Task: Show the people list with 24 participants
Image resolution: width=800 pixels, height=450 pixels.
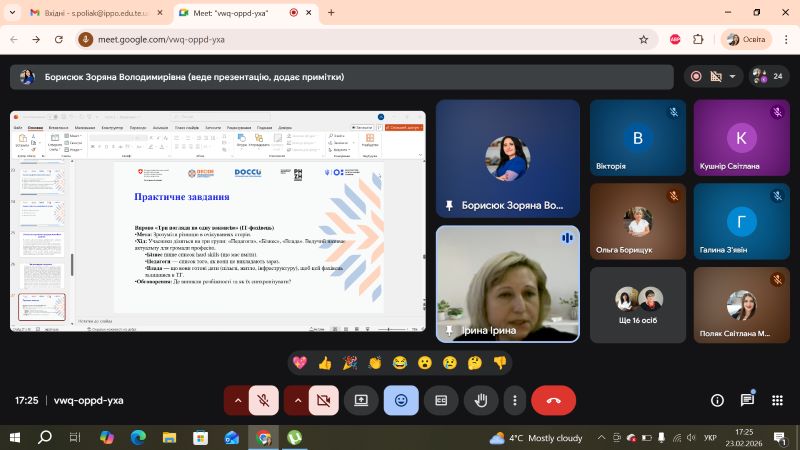Action: tap(768, 77)
